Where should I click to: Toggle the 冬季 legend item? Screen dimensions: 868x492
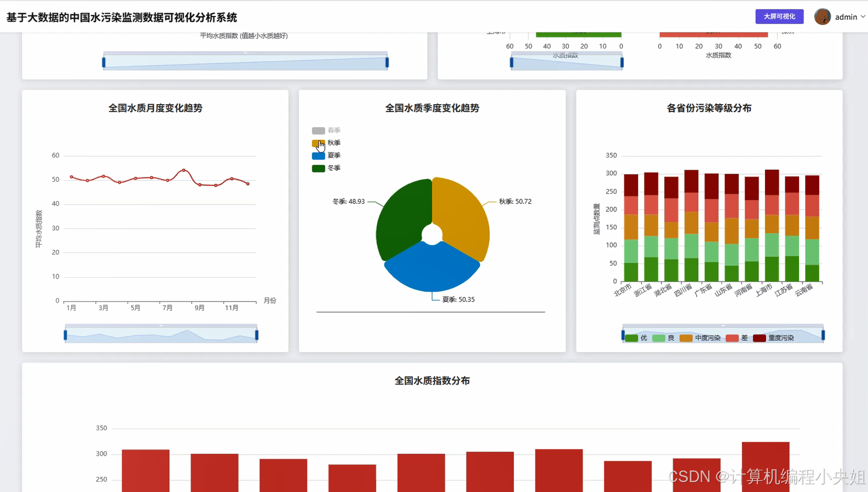326,168
